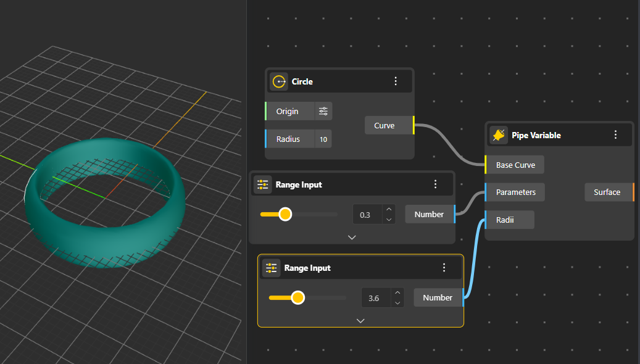Click the slider handle set to 3.6

(x=298, y=297)
